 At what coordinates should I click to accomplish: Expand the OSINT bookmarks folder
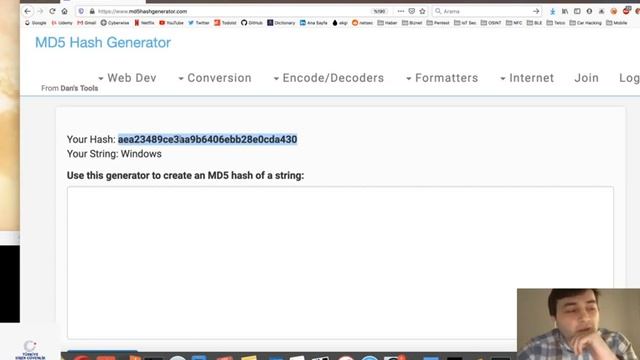(x=491, y=23)
